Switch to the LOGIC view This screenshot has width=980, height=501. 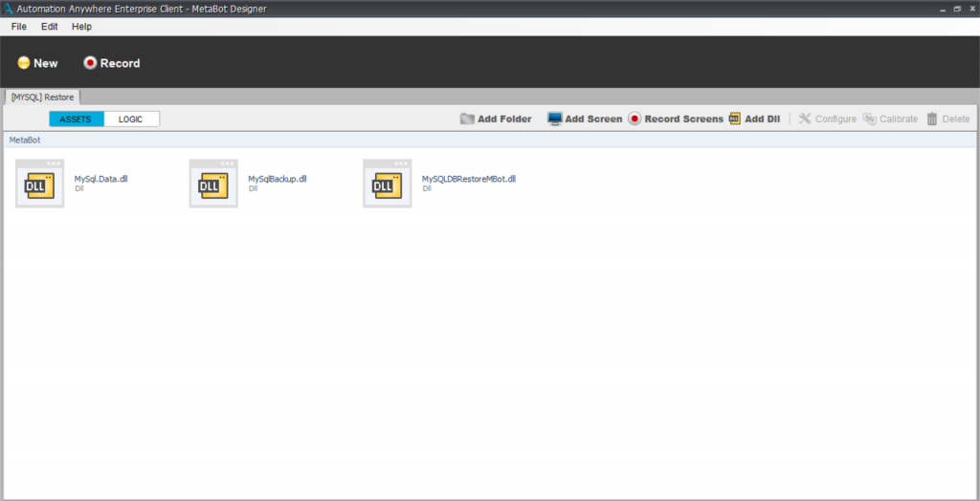(x=131, y=119)
